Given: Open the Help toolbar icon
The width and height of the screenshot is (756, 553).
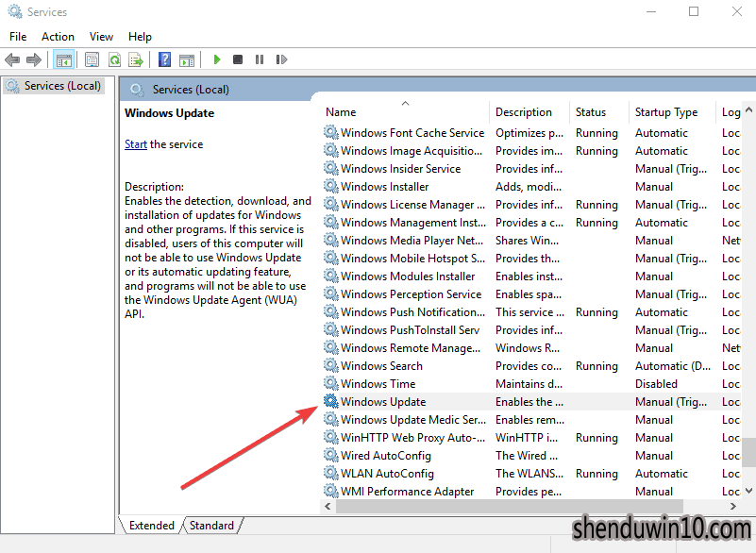Looking at the screenshot, I should [164, 59].
